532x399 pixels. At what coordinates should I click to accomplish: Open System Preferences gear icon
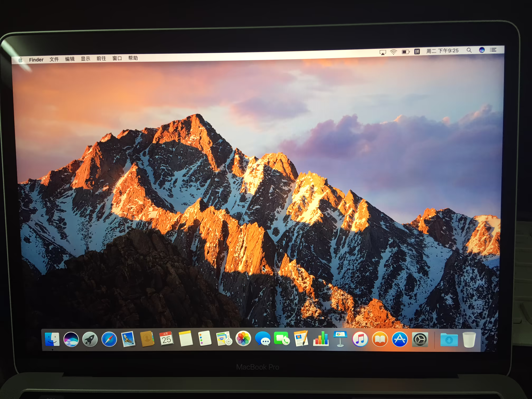click(x=420, y=340)
